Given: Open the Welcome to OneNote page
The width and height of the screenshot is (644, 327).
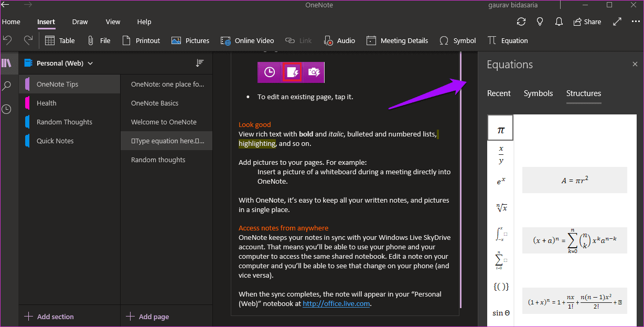Looking at the screenshot, I should pos(166,122).
